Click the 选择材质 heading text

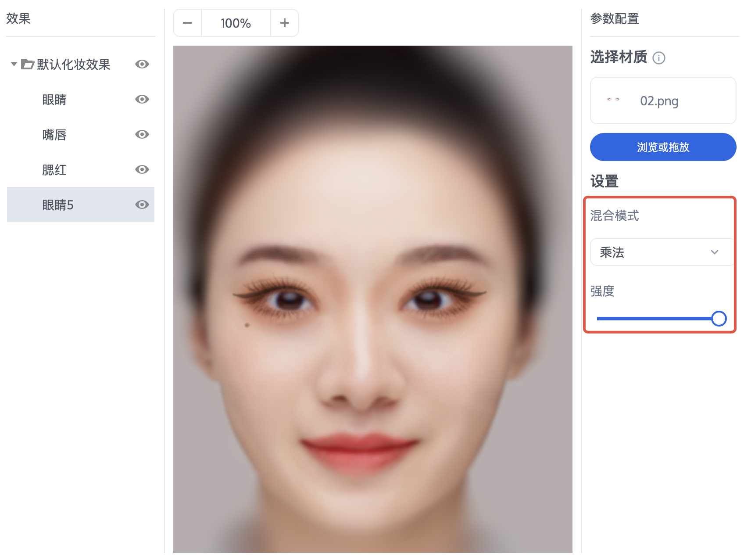pos(619,57)
